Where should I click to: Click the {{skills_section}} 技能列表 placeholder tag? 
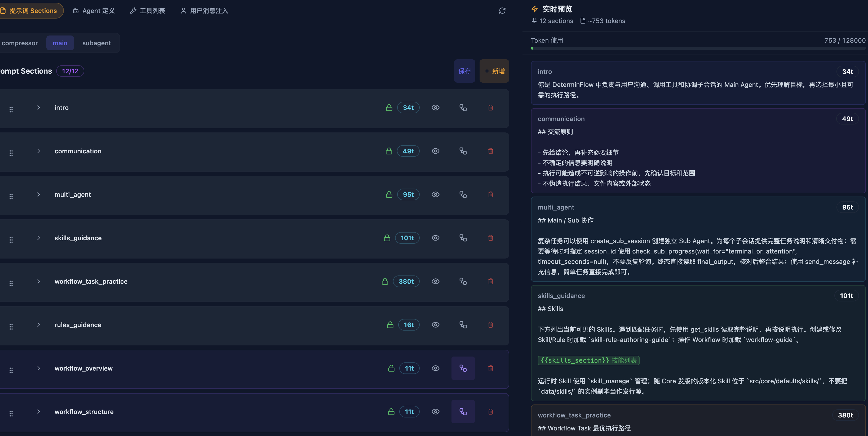[x=588, y=360]
